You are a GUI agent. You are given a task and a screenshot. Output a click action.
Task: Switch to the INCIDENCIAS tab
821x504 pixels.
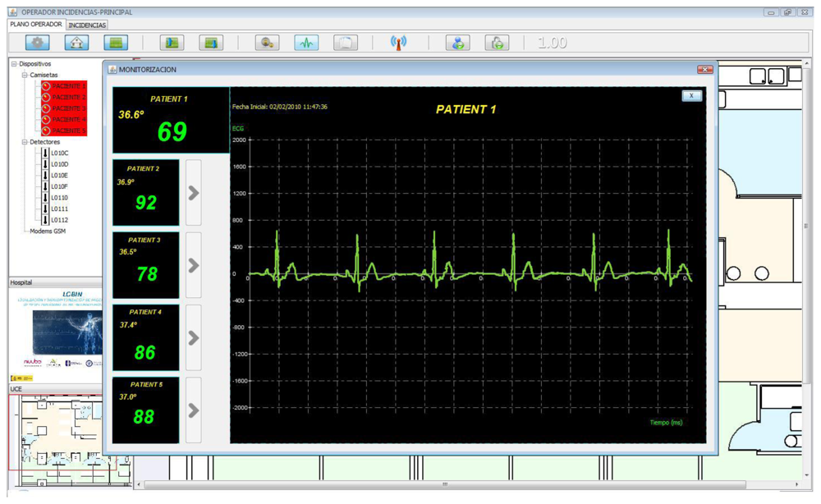87,25
